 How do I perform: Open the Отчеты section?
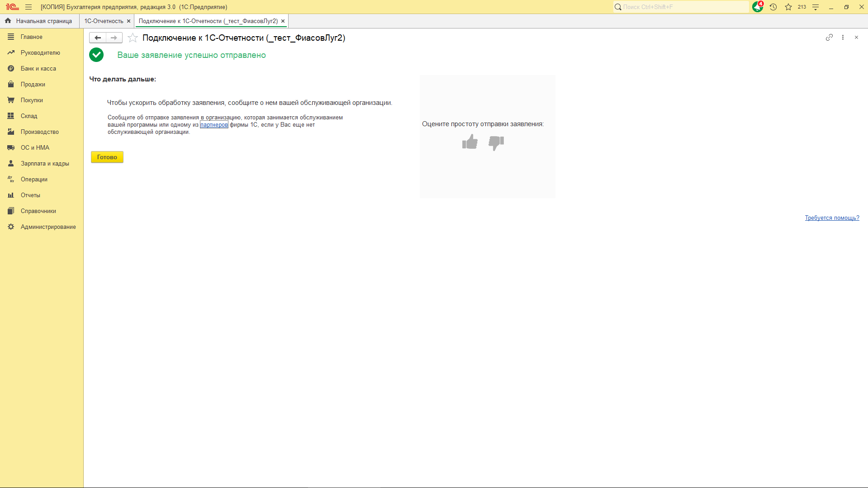click(x=42, y=195)
